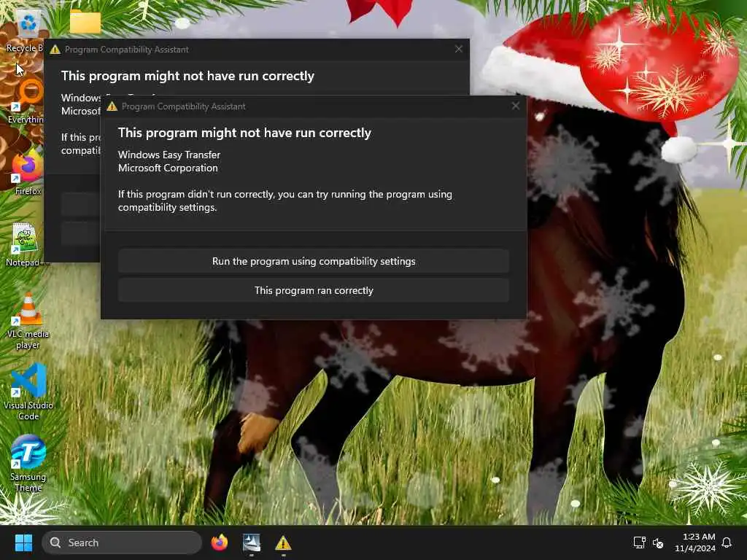Close the front Program Compatibility Assistant dialog
Screen dimensions: 747x560
point(516,106)
